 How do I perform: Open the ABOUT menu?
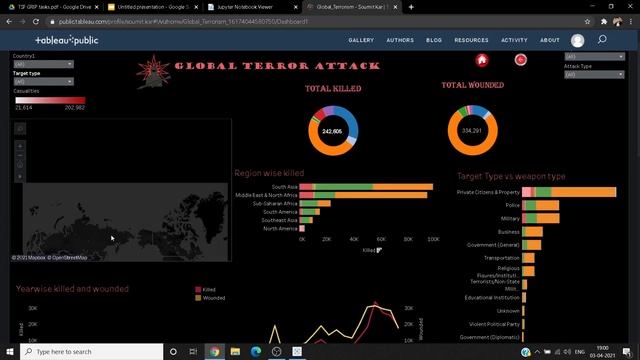550,40
